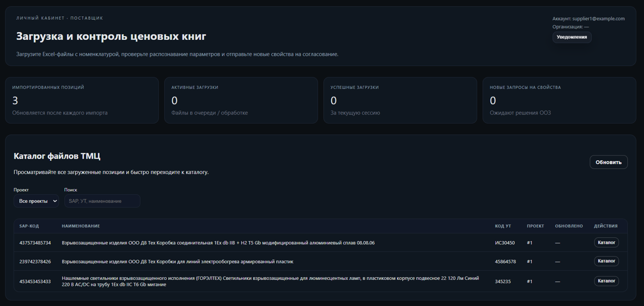Select the Успешные загрузки stat card
644x306 pixels.
click(x=400, y=100)
